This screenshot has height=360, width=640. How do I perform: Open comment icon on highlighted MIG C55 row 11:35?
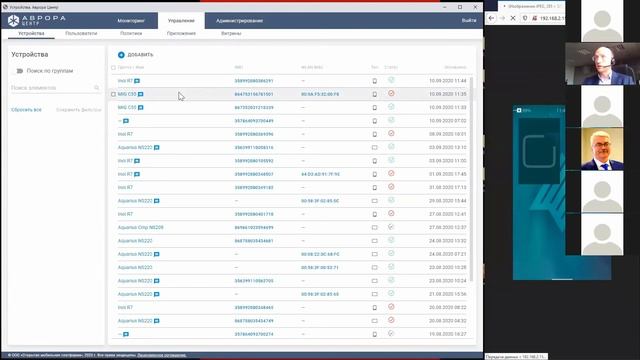pyautogui.click(x=140, y=94)
